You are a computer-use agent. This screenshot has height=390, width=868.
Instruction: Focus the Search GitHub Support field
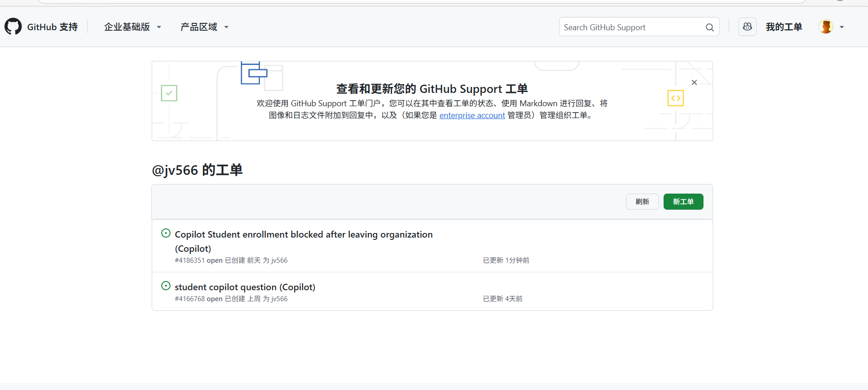click(639, 27)
